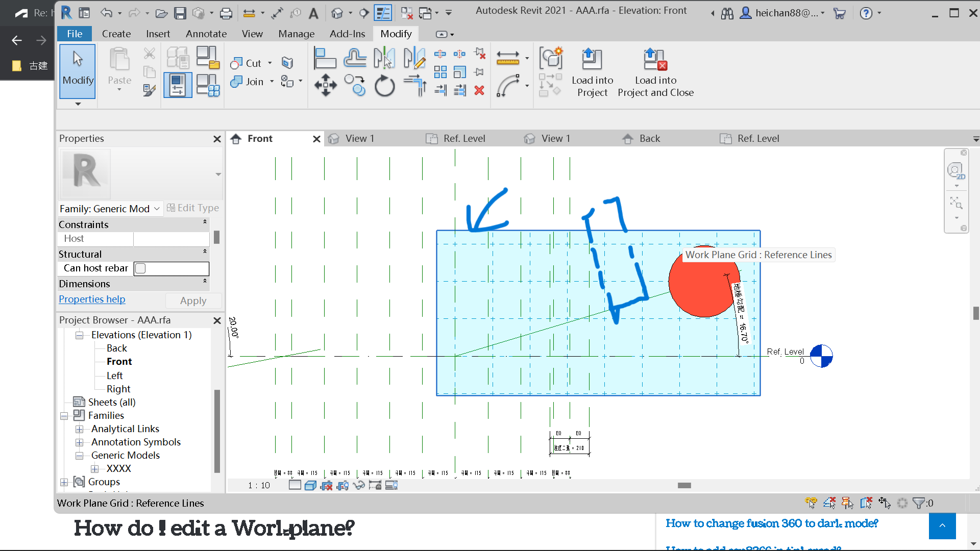Select the Move tool
The height and width of the screenshot is (551, 980).
coord(325,86)
